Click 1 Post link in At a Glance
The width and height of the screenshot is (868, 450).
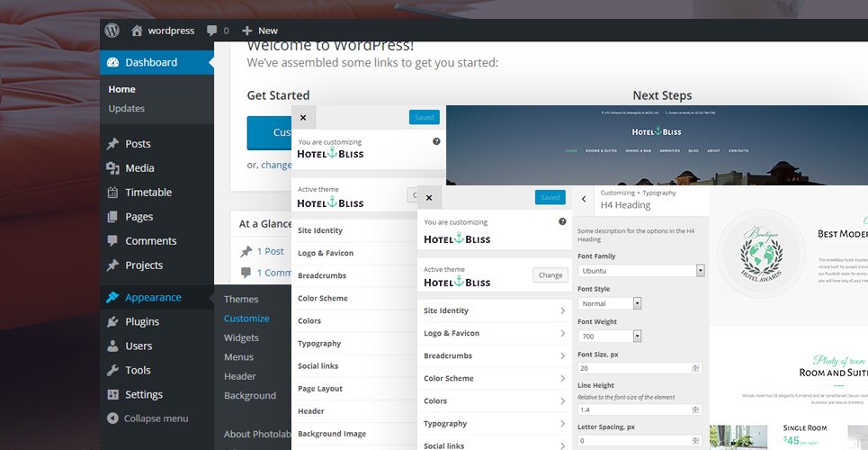click(x=270, y=252)
